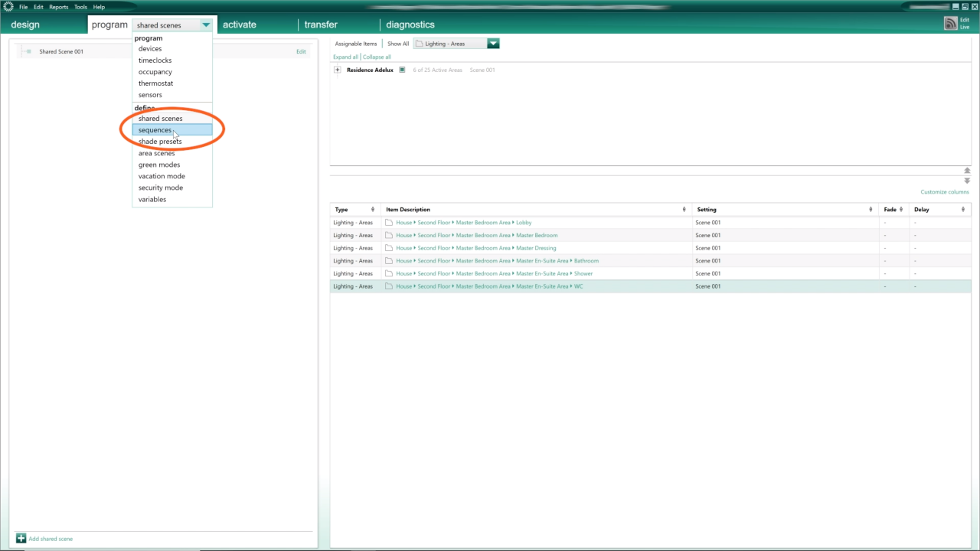
Task: Open the Lighting - Areas dropdown
Action: coord(493,44)
